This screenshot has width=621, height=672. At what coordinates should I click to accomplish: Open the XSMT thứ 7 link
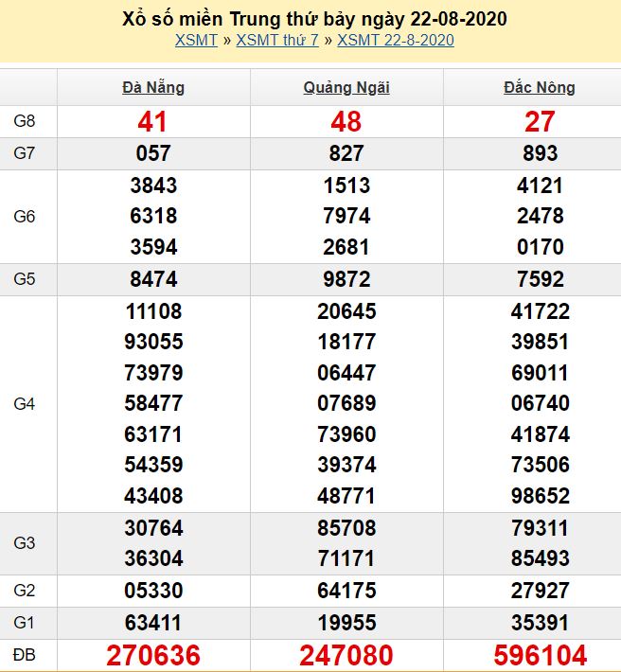point(276,40)
